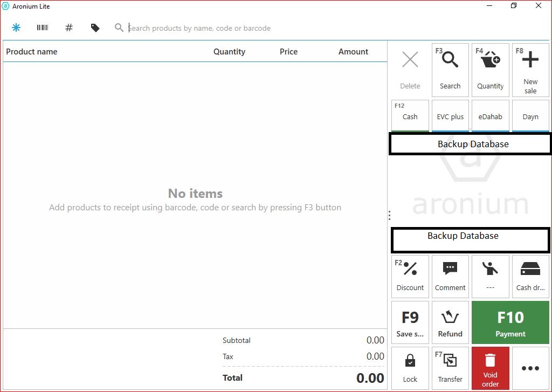Image resolution: width=552 pixels, height=392 pixels.
Task: Select the EVC plus payment type
Action: (450, 115)
